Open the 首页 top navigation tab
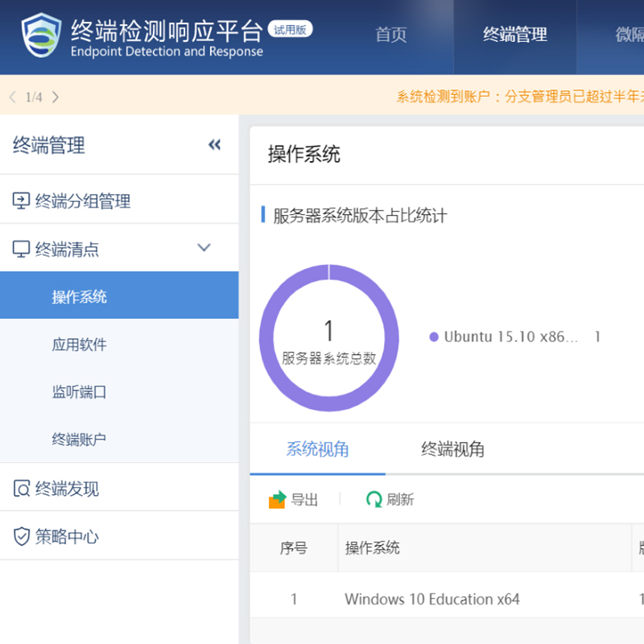Image resolution: width=644 pixels, height=644 pixels. (391, 35)
